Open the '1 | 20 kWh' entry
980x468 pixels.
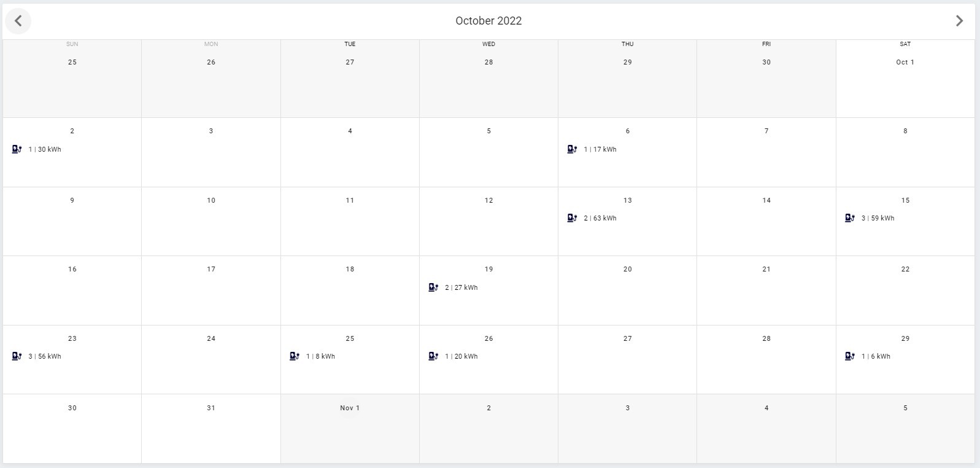click(461, 356)
